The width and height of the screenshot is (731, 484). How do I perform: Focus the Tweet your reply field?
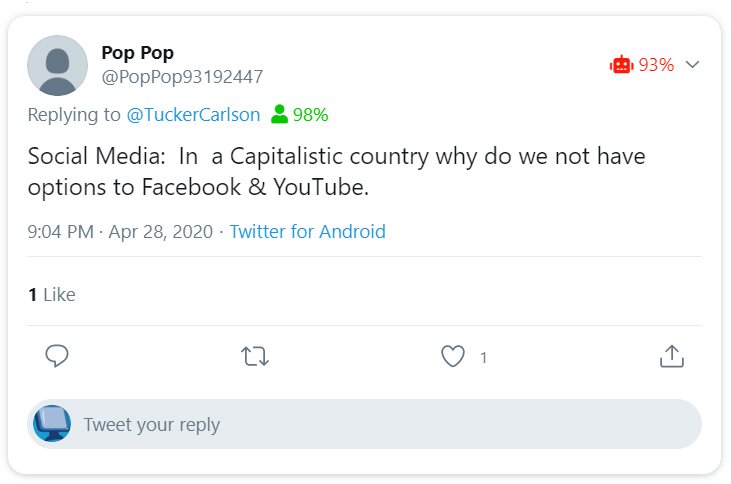click(380, 425)
